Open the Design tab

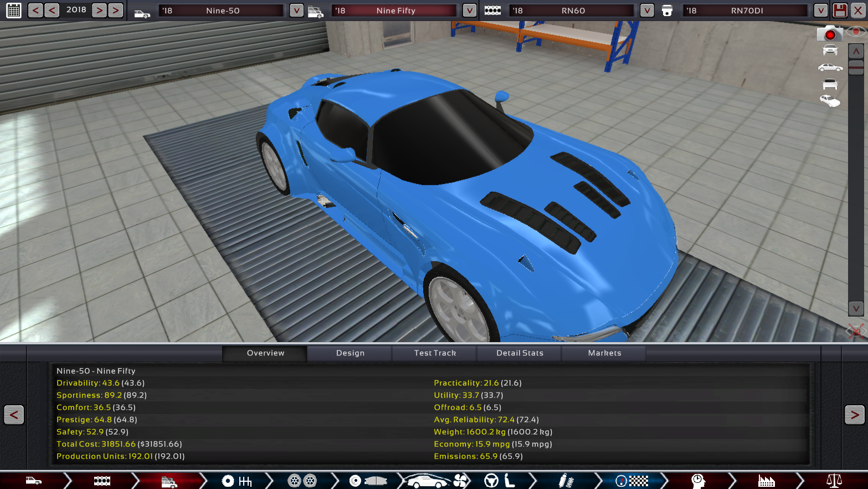click(350, 353)
